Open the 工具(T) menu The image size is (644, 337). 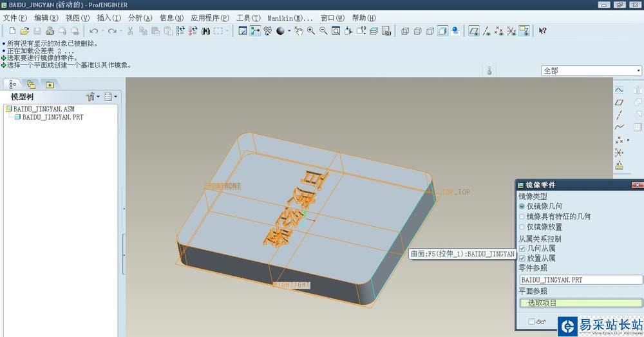pos(248,18)
